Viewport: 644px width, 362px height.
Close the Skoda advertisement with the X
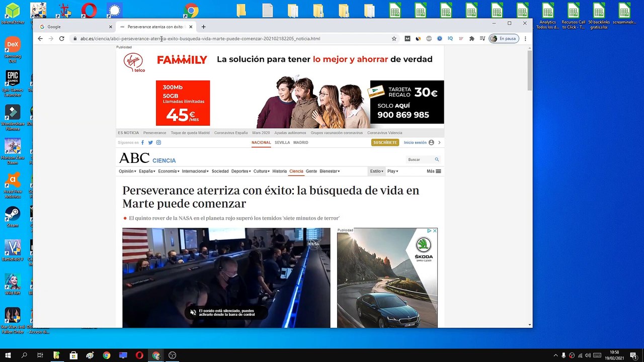point(435,231)
